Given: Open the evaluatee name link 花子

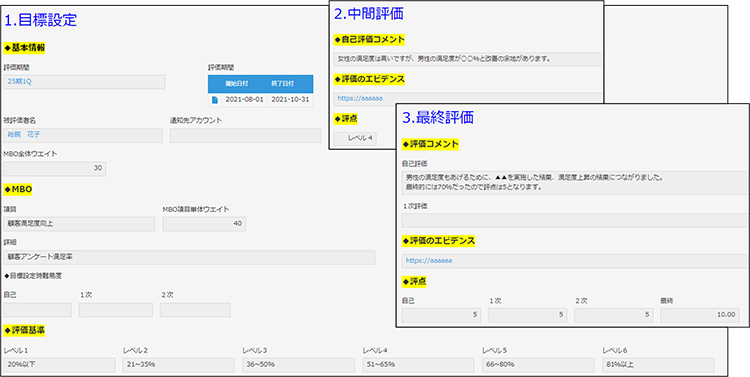Looking at the screenshot, I should coord(34,135).
